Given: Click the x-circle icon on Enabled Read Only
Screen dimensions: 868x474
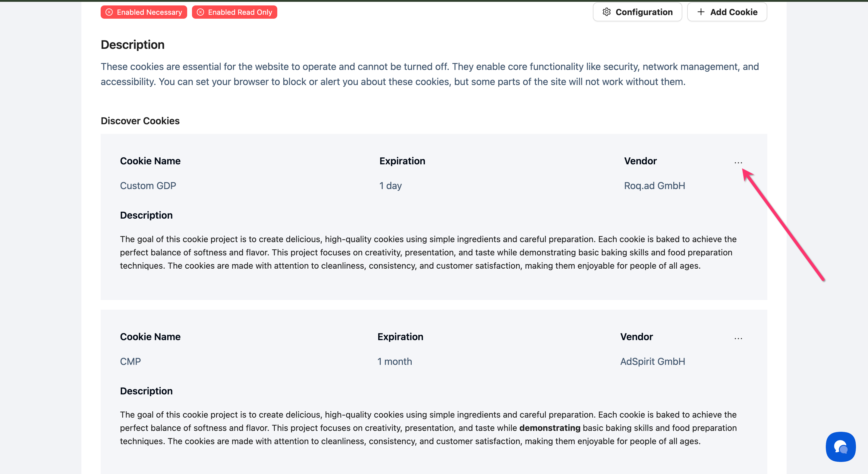Looking at the screenshot, I should click(x=200, y=12).
